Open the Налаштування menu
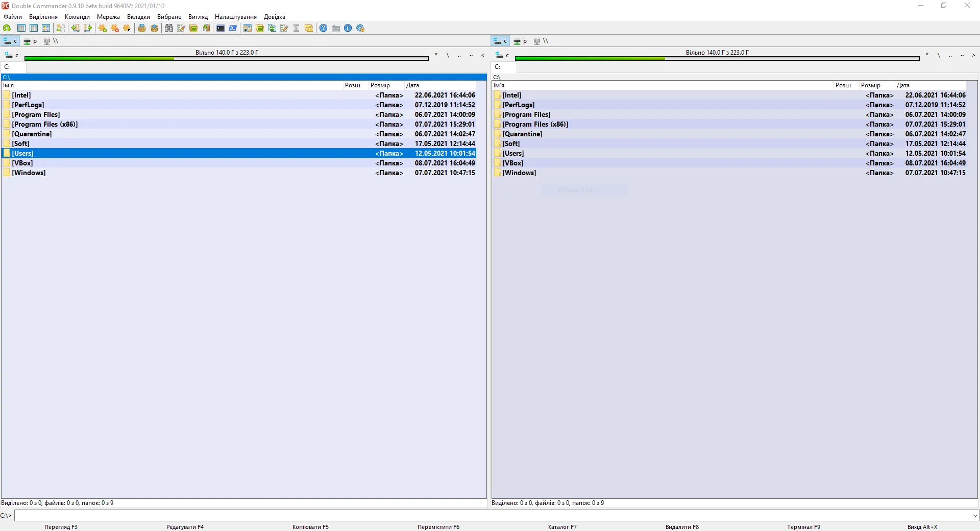The height and width of the screenshot is (531, 980). [x=236, y=17]
